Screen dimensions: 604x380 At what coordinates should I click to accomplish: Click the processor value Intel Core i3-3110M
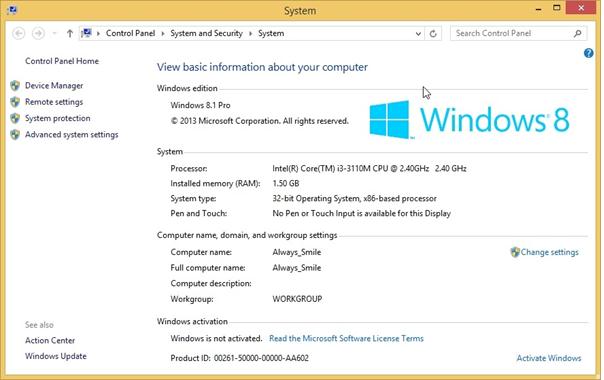point(369,168)
